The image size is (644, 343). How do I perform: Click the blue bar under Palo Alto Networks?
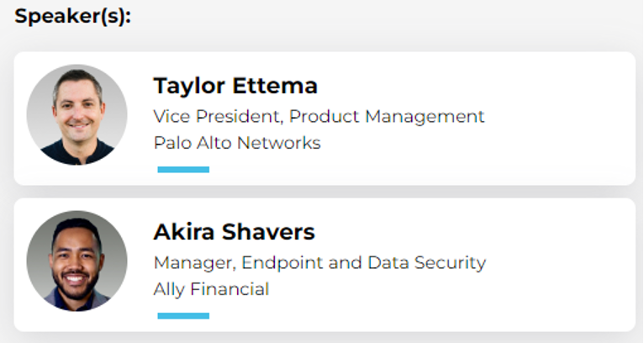(x=183, y=170)
